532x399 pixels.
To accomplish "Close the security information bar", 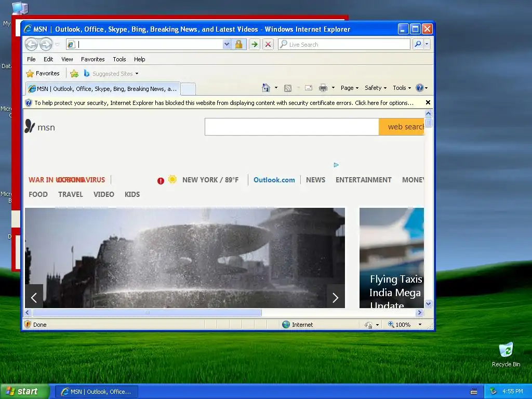I will click(428, 102).
